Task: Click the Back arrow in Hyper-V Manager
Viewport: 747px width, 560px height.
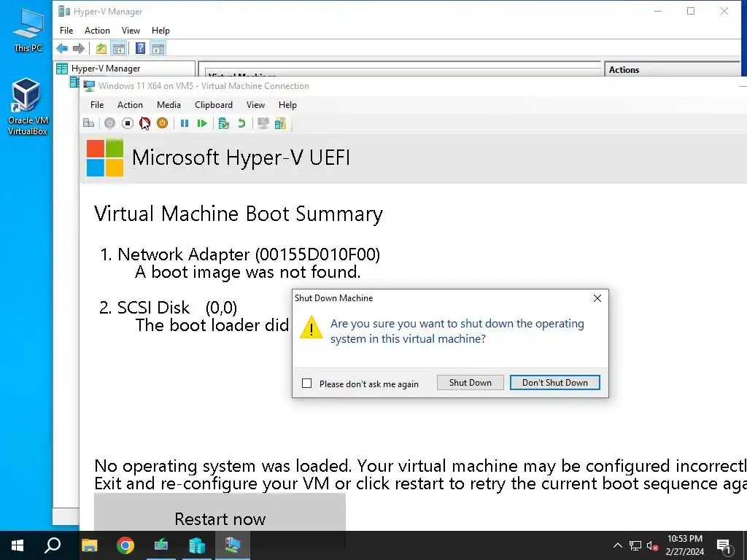Action: click(62, 48)
